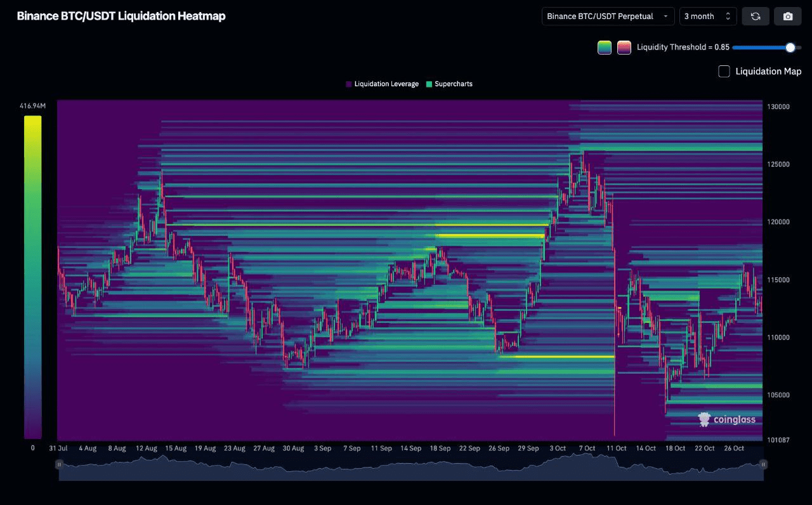Click the left handle of time navigator
Screen dimensions: 812x505
click(x=59, y=464)
